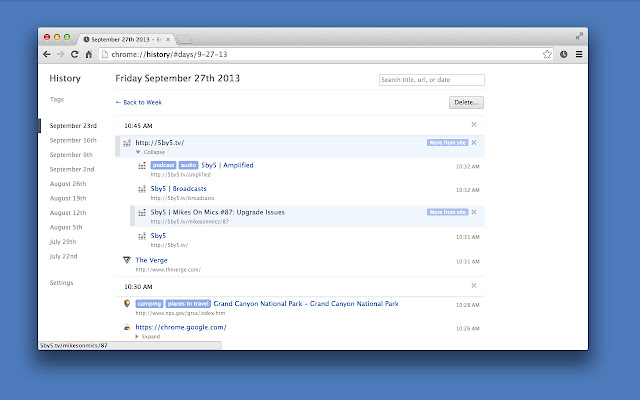Open the 5by5 | Broadcasts link
The image size is (640, 400).
(x=178, y=189)
